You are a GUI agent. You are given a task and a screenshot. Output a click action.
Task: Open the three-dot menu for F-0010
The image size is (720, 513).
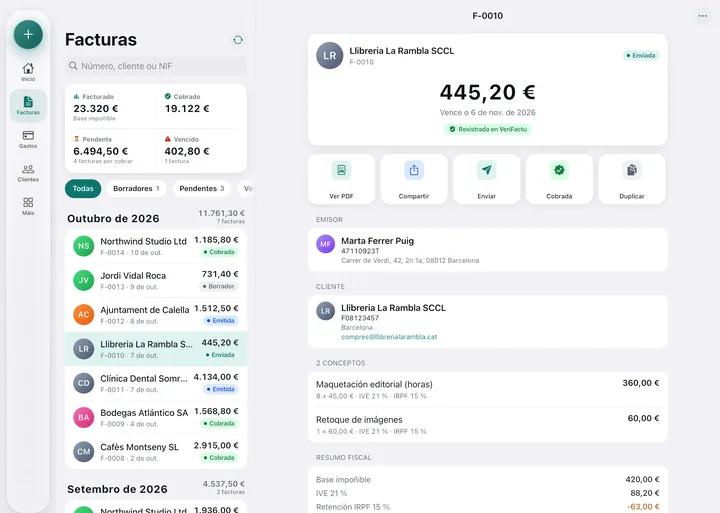tap(703, 16)
